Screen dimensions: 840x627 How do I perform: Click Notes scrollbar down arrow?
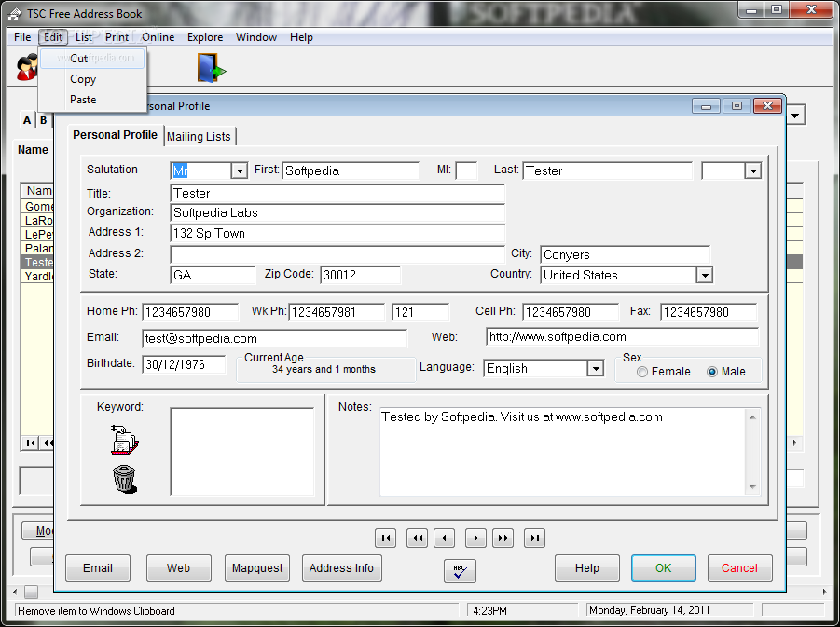(752, 487)
